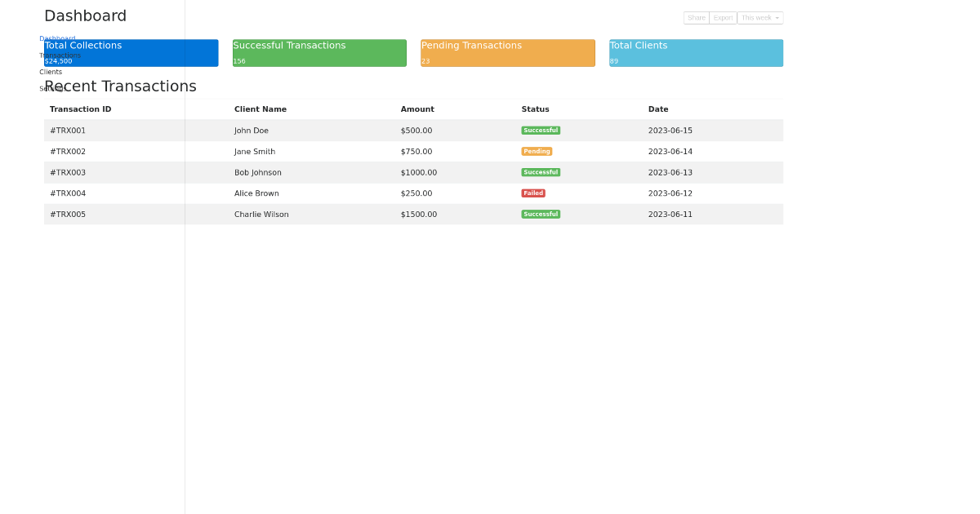Select the Total Clients card
980x514 pixels.
[695, 52]
